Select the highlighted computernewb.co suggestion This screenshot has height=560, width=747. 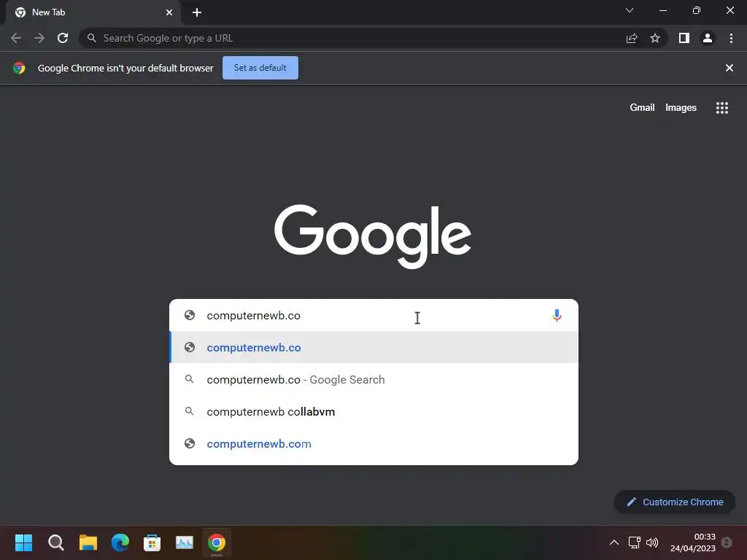[x=373, y=347]
